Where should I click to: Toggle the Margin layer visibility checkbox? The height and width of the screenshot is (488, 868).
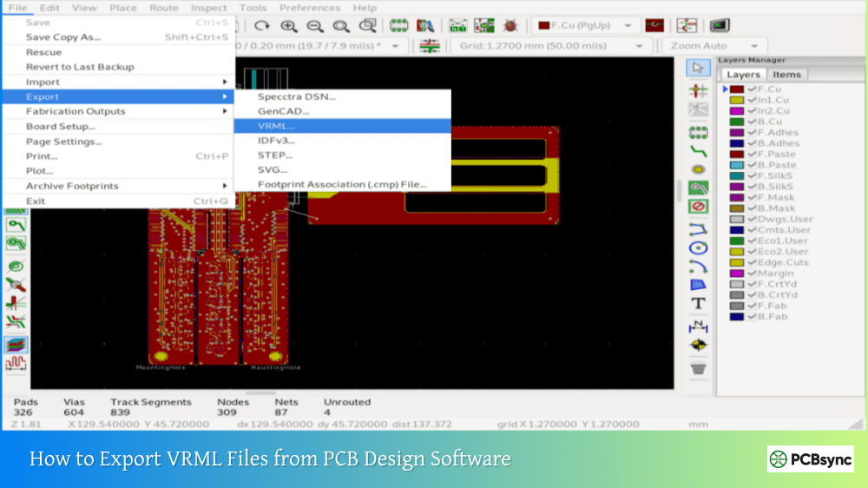(x=751, y=273)
